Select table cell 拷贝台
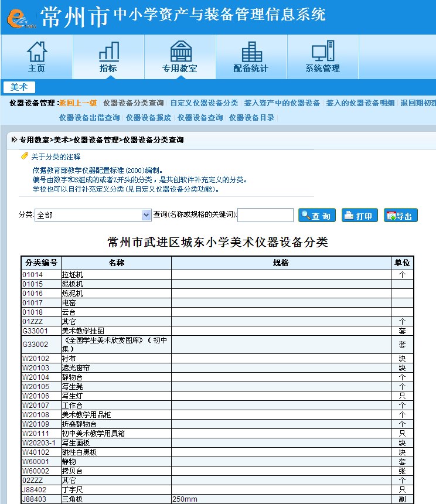This screenshot has height=504, width=436. tap(116, 471)
